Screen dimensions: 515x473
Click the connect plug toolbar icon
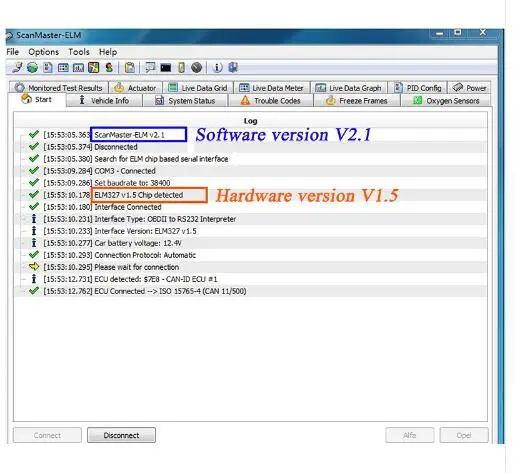[17, 68]
